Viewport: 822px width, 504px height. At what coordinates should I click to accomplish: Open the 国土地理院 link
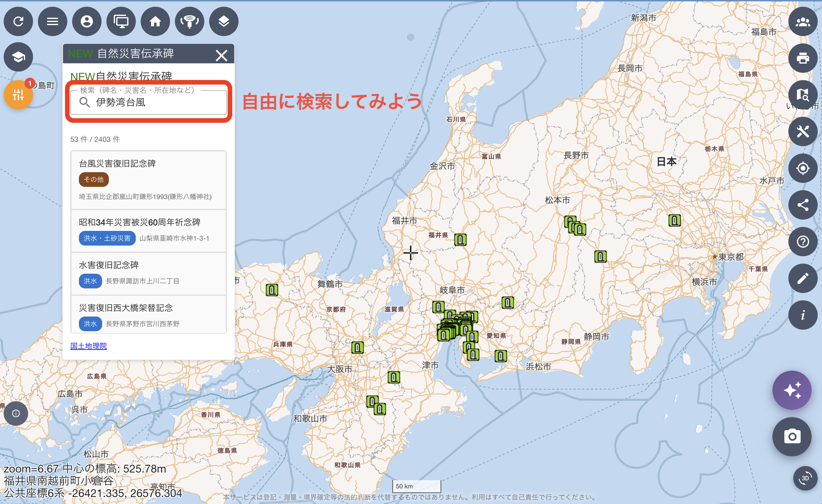click(x=88, y=346)
